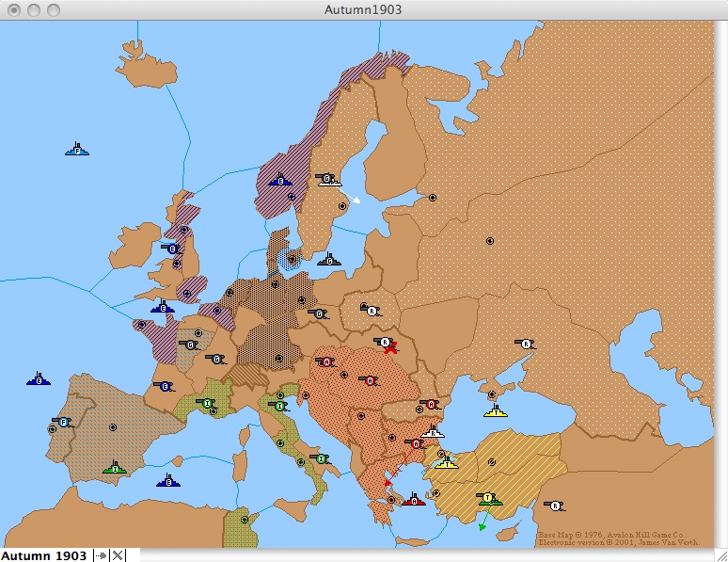Click the Holland supply center dot
728x562 pixels.
(229, 293)
